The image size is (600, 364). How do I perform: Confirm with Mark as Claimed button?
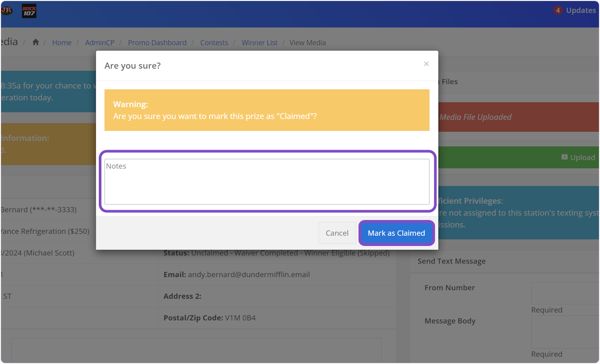(396, 233)
